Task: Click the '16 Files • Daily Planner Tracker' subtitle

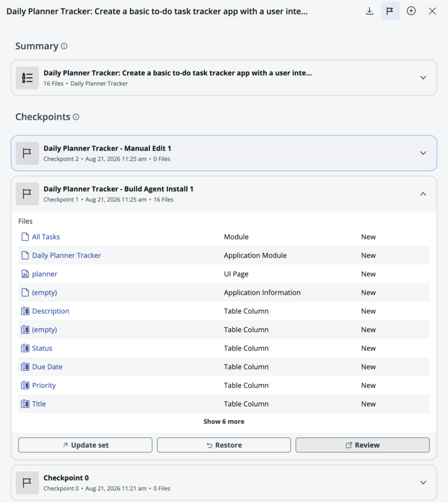Action: click(86, 84)
